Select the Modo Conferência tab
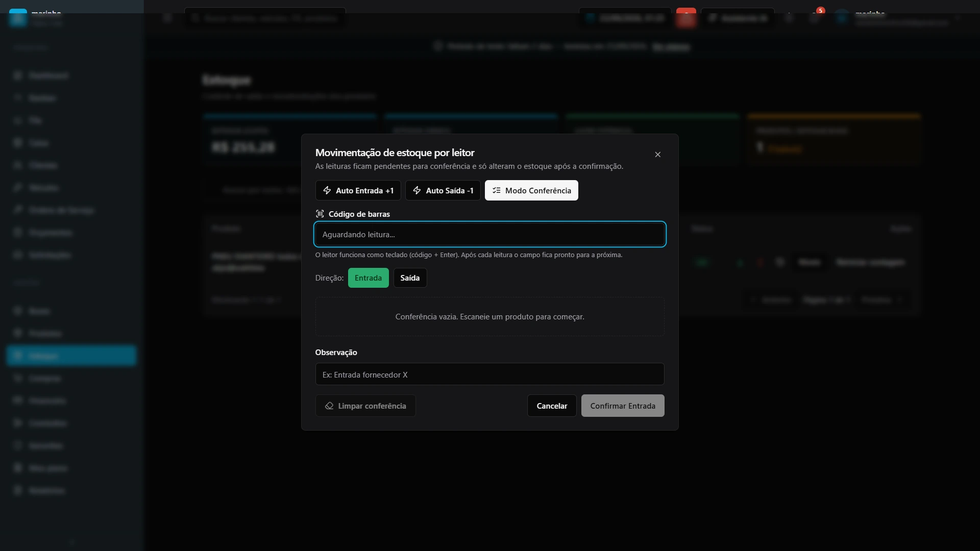Viewport: 980px width, 551px height. click(x=531, y=190)
